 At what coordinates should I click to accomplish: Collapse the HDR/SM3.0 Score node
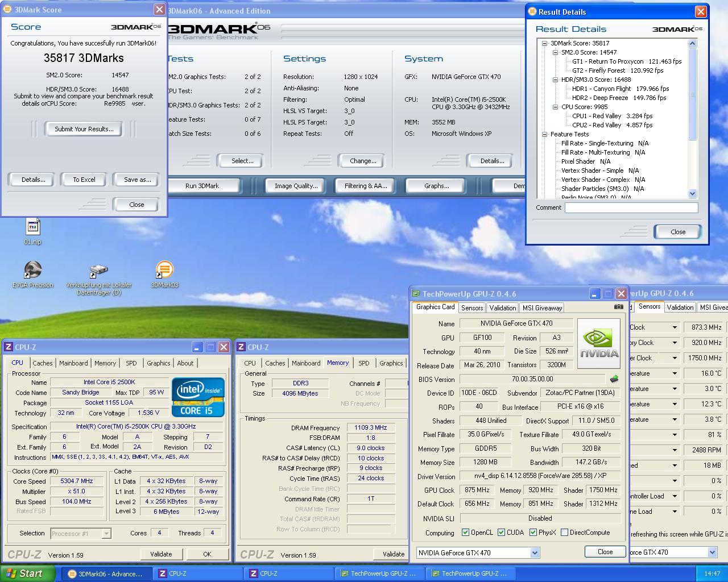coord(555,80)
